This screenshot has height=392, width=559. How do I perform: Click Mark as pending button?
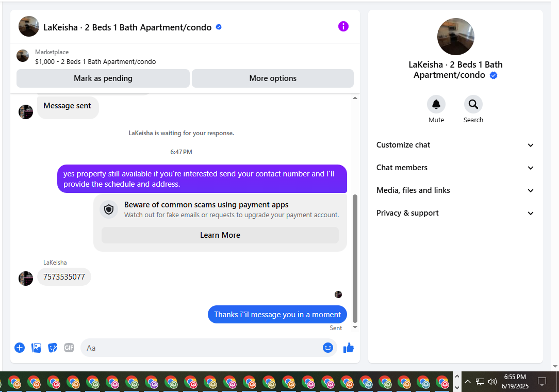103,78
